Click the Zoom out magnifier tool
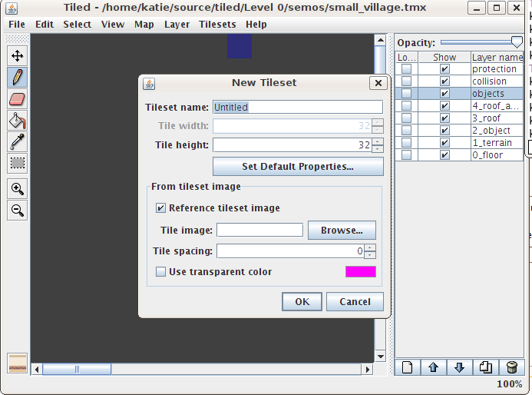Screen dimensions: 532x395 tap(18, 211)
